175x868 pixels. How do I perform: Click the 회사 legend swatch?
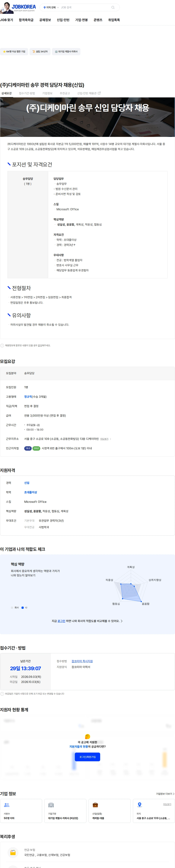click(12, 608)
